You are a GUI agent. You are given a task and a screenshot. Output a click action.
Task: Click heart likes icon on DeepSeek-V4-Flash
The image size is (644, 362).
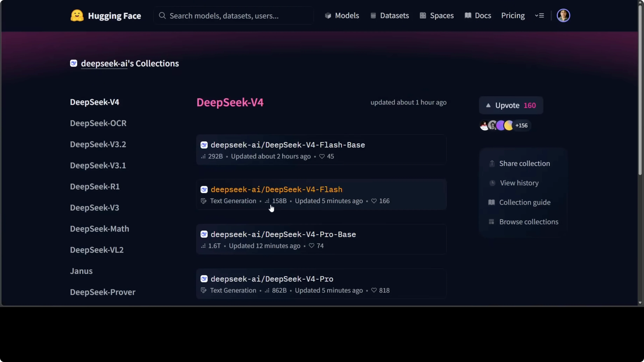pyautogui.click(x=374, y=201)
